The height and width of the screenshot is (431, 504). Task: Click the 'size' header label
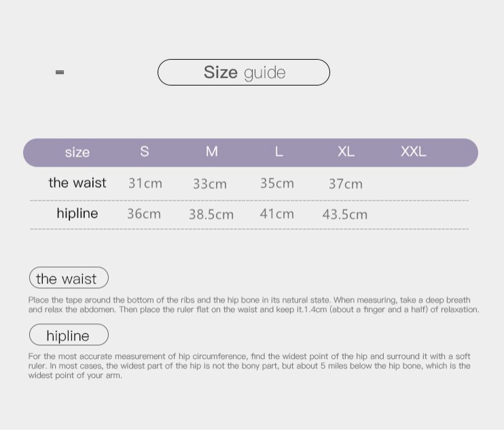point(77,152)
